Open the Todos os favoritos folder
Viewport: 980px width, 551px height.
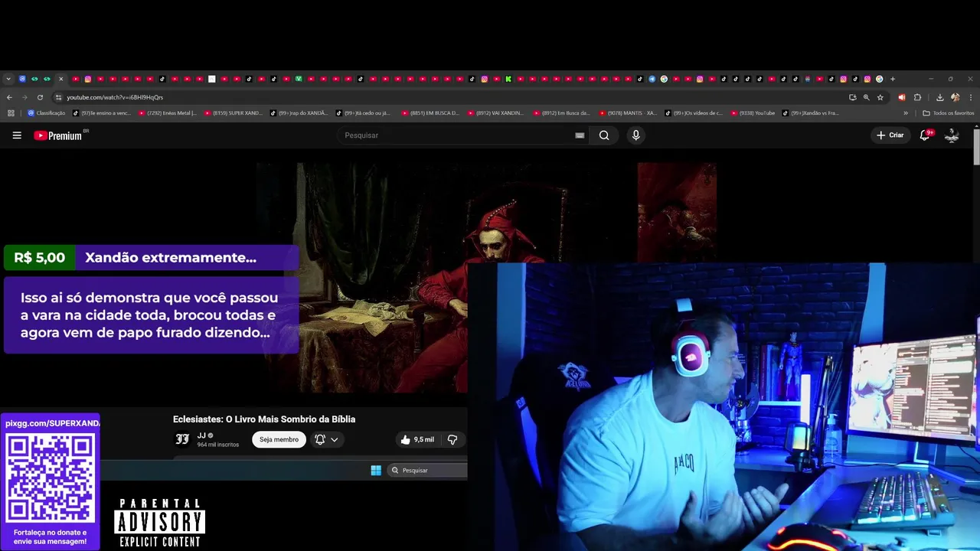point(949,113)
